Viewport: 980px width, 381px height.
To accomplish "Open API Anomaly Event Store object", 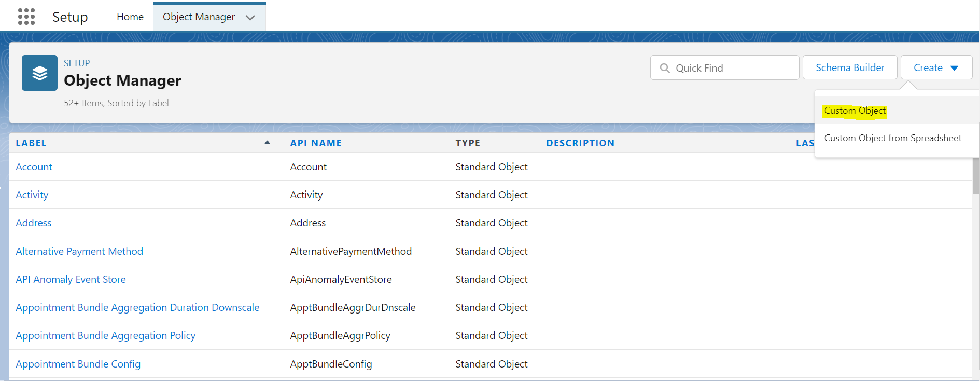I will click(x=71, y=279).
